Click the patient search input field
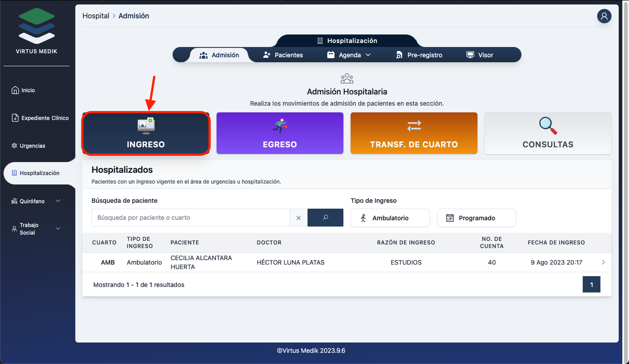Screen dimensions: 629x364 tap(191, 218)
